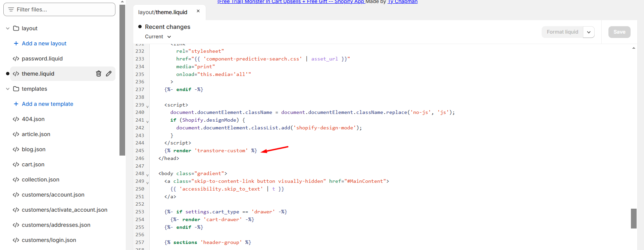The height and width of the screenshot is (250, 644).
Task: Click the code icon next to password.liquid
Action: (x=16, y=58)
